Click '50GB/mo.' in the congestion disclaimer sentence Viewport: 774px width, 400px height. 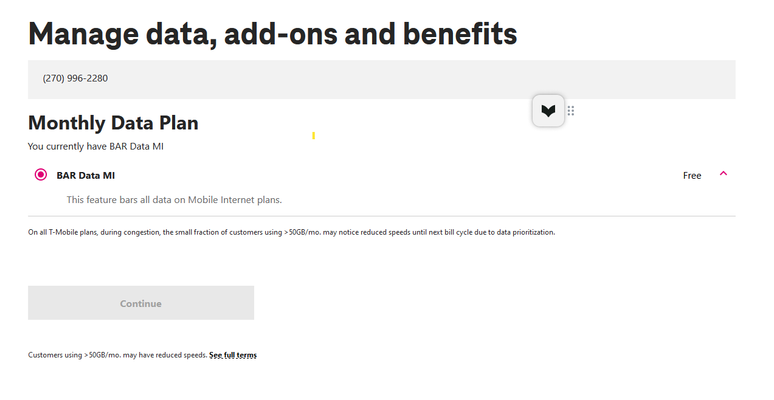coord(305,232)
